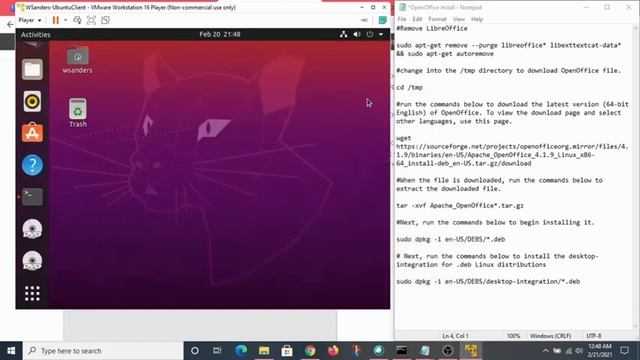Click the 'Type here to search' box
Screen dimensions: 640x360
tap(103, 351)
